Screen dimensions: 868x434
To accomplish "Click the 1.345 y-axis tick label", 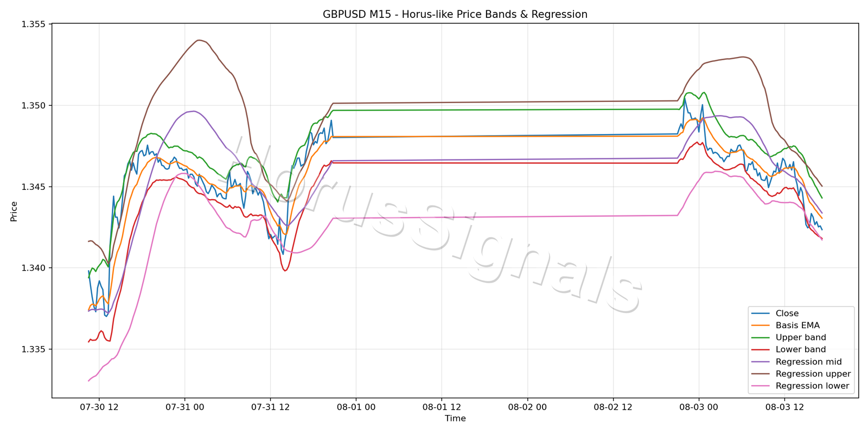I will point(33,187).
